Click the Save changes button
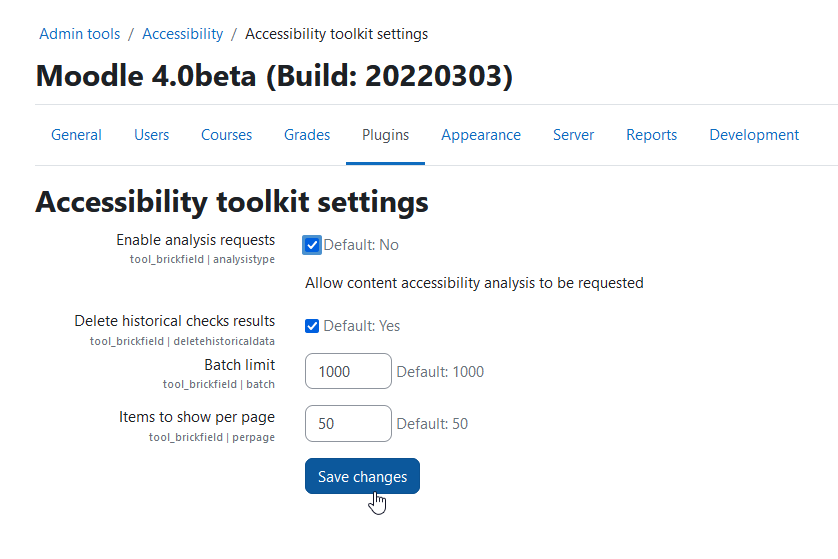Screen dimensions: 838x559 point(362,476)
